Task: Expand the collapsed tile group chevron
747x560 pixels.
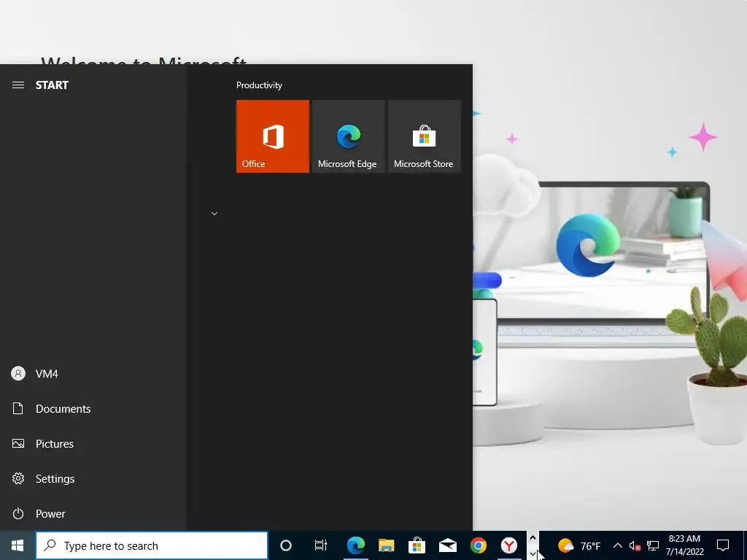Action: (214, 214)
